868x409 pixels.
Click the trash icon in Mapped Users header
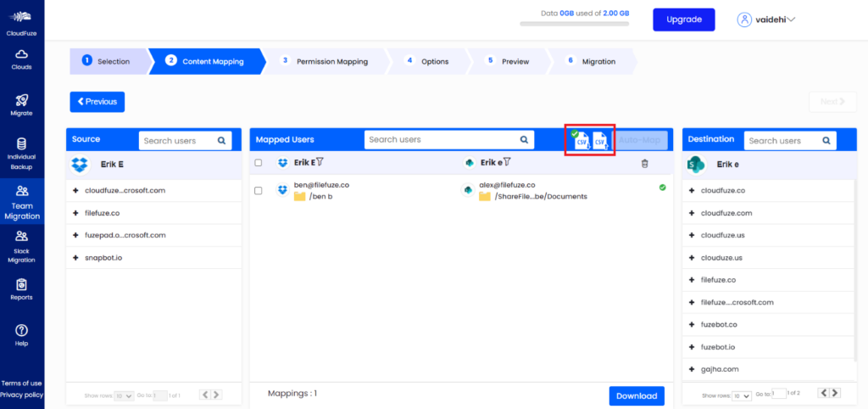pyautogui.click(x=644, y=163)
